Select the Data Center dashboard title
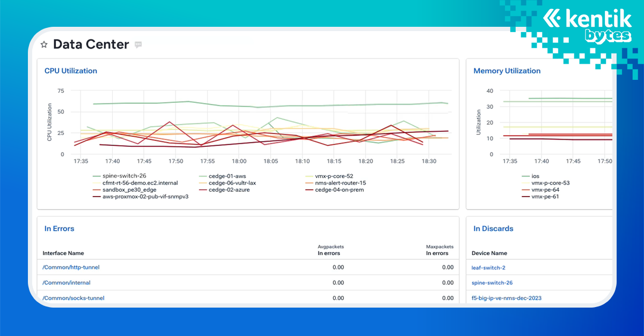Viewport: 644px width, 336px height. [x=91, y=44]
